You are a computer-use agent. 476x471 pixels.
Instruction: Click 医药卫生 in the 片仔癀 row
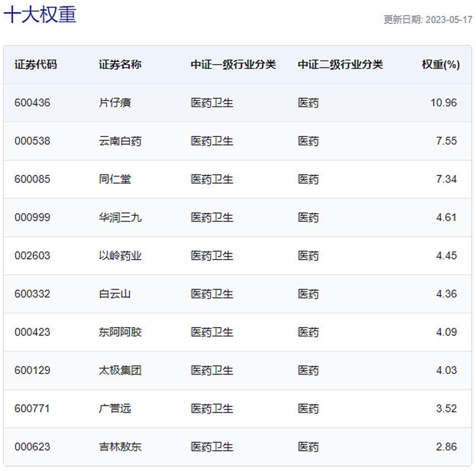(x=212, y=103)
